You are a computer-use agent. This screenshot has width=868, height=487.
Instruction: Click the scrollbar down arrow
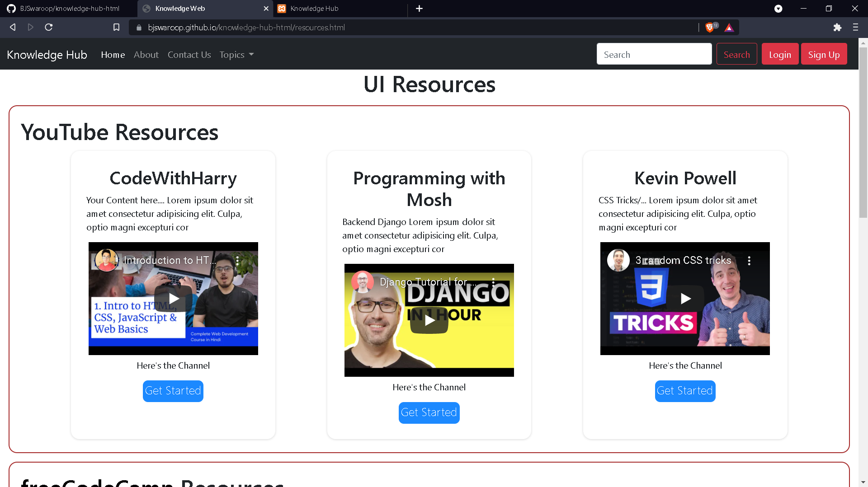click(x=863, y=482)
